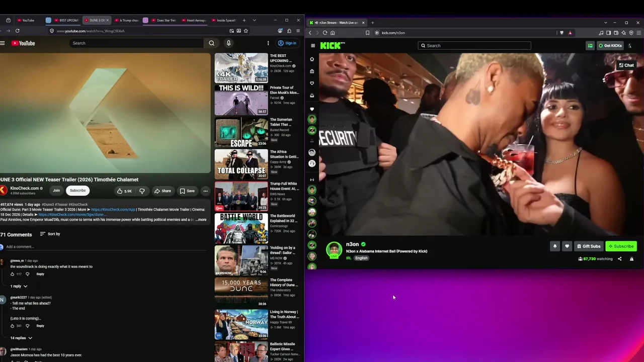Expand the 1 reply thread
This screenshot has width=644, height=362.
click(19, 286)
